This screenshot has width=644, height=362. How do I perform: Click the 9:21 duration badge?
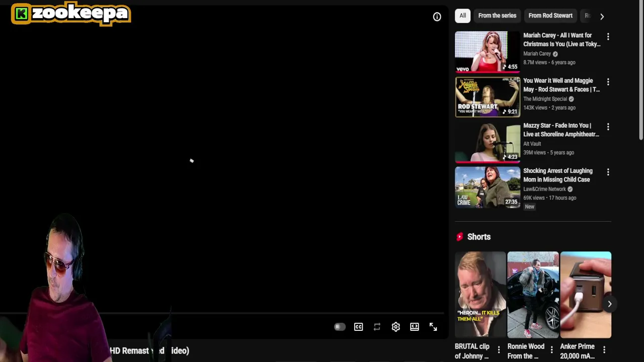pos(510,112)
